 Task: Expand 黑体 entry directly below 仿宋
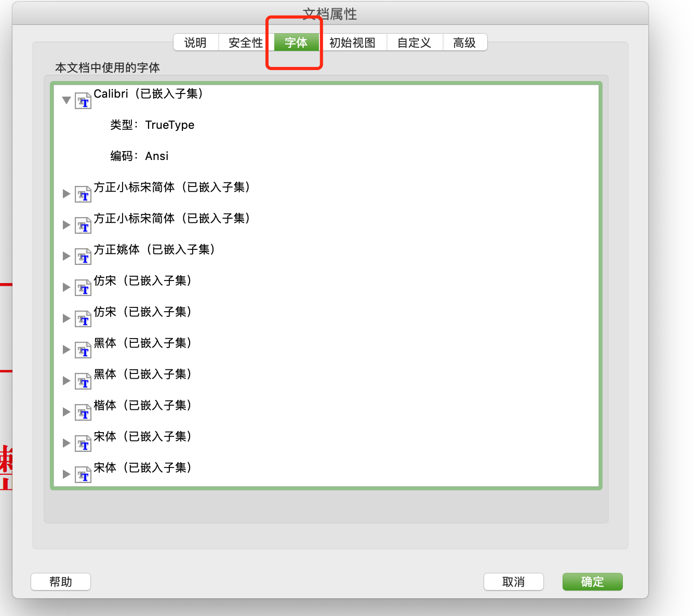pyautogui.click(x=66, y=350)
